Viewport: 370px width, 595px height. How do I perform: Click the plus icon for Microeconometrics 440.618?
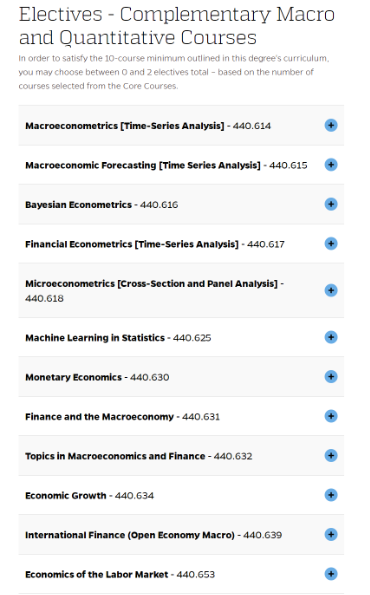[331, 290]
